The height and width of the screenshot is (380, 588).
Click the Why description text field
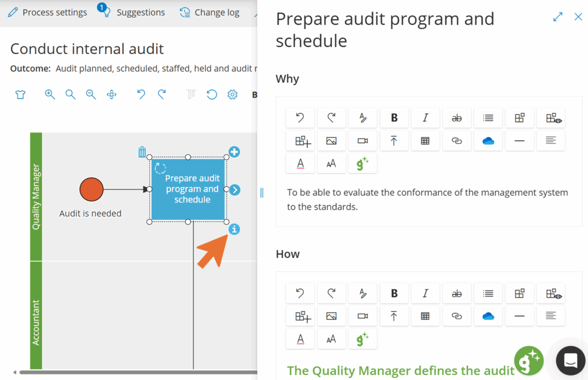point(427,200)
